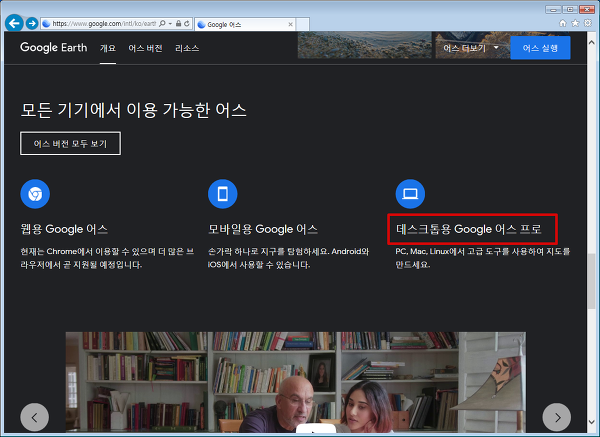600x437 pixels.
Task: Click the scrollbar up arrow
Action: click(592, 42)
